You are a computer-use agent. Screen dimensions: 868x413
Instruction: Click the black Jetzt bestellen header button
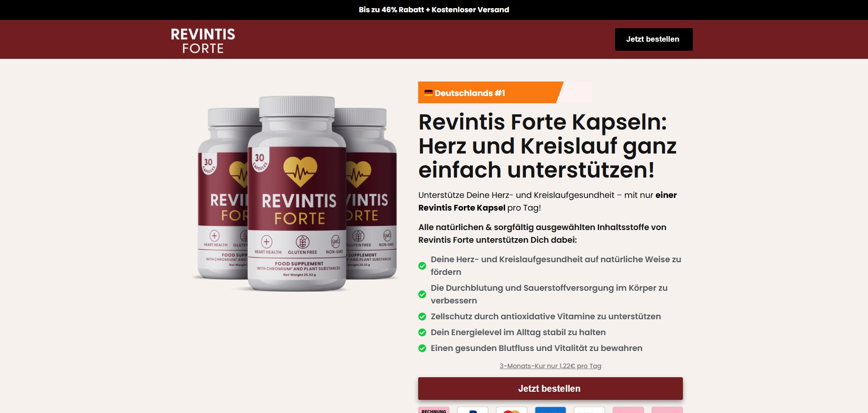[653, 39]
